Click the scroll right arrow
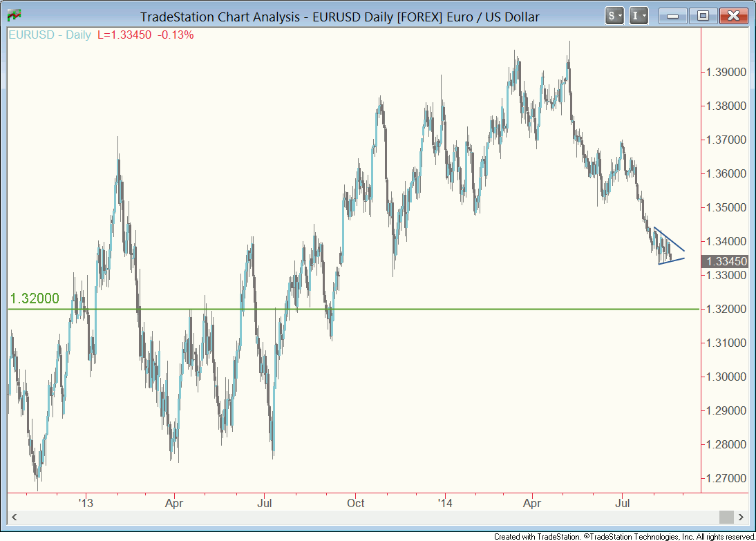Screen dimensions: 756x541 point(741,517)
